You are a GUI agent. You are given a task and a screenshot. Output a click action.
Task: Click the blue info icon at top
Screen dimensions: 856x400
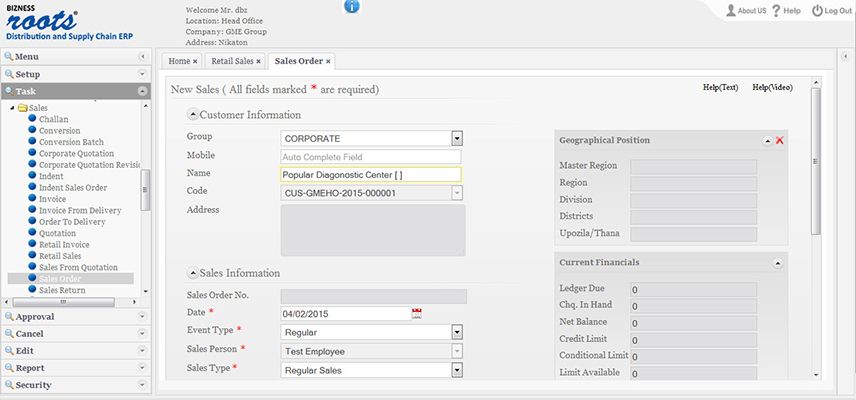tap(352, 6)
